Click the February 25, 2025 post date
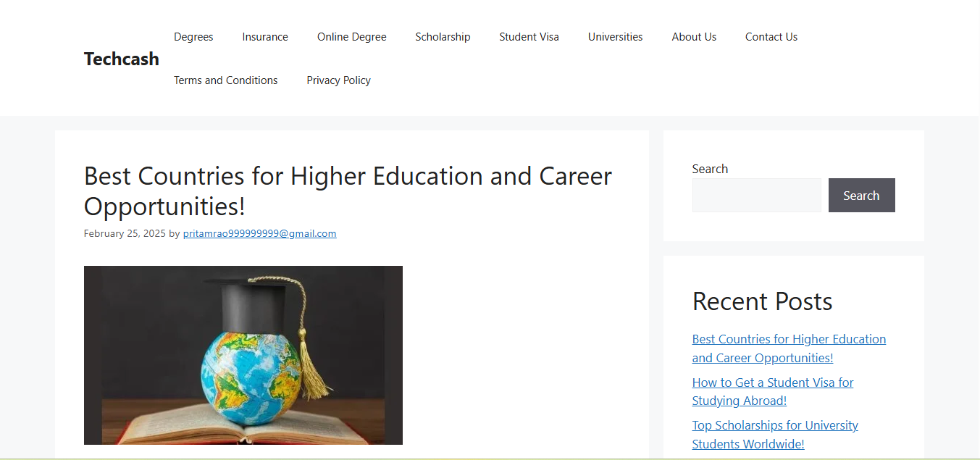Image resolution: width=980 pixels, height=460 pixels. click(x=125, y=233)
